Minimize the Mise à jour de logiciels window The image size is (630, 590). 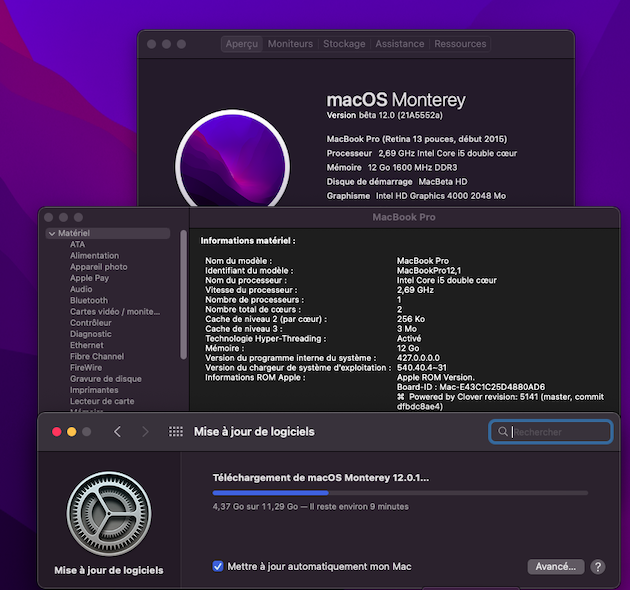[72, 432]
